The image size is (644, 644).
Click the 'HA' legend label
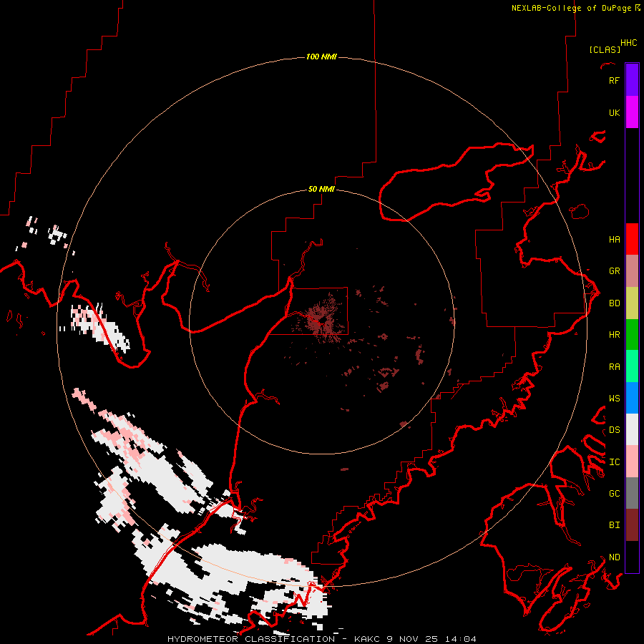[x=614, y=239]
